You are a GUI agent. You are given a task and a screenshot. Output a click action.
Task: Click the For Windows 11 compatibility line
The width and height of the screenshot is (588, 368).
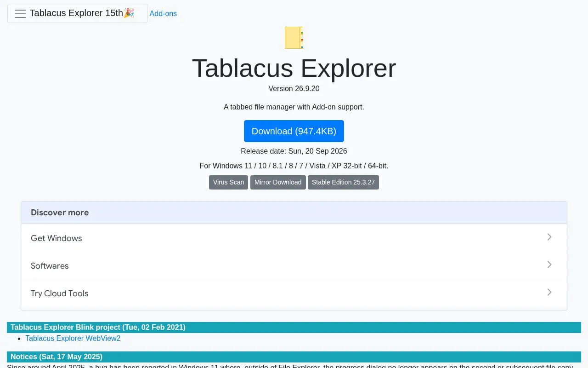click(294, 166)
